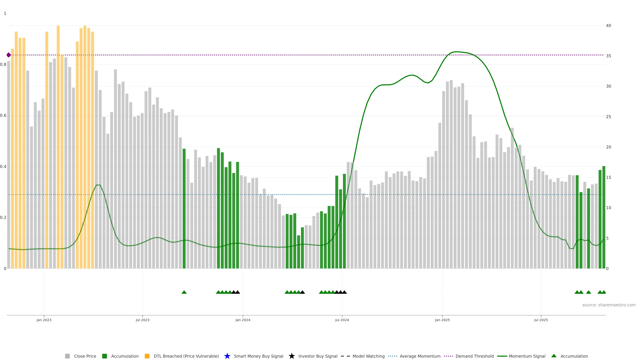
Task: Click the Jan 2024 axis label
Action: pos(243,320)
